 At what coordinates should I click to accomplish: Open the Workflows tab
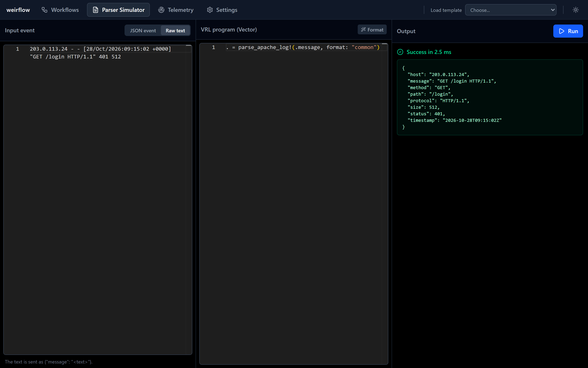tap(60, 10)
